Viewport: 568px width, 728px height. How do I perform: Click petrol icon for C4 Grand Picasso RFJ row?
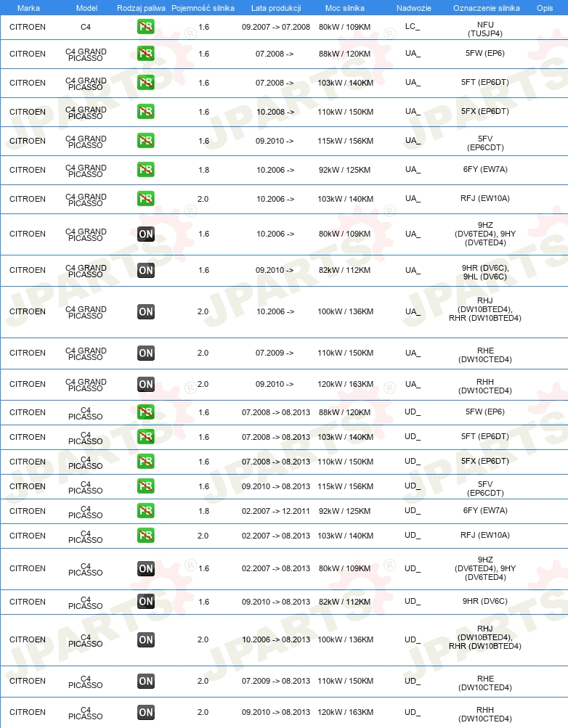tap(146, 199)
